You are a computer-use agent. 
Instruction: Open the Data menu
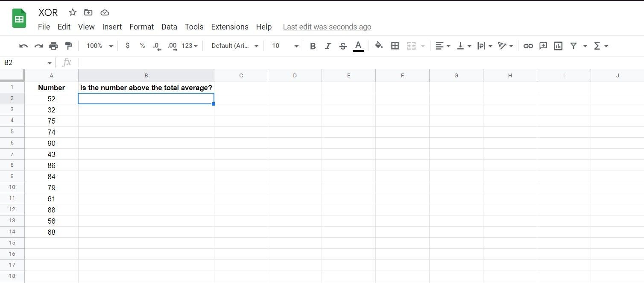pos(169,27)
